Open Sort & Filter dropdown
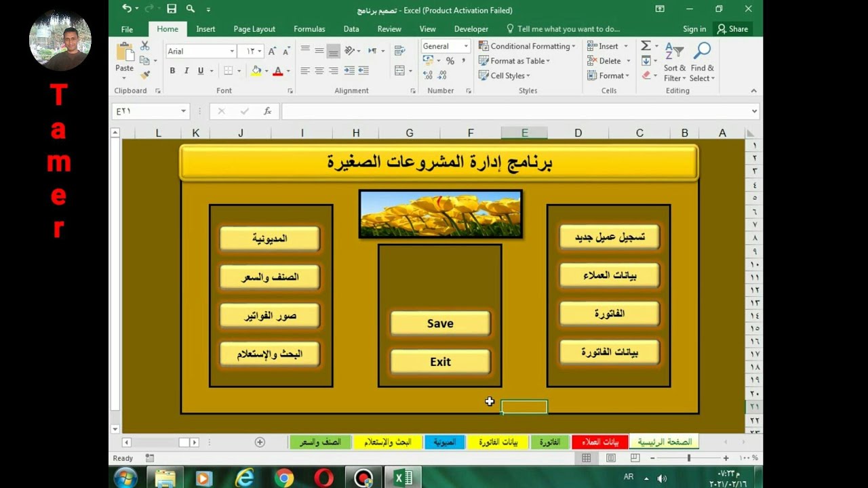The width and height of the screenshot is (868, 488). pos(675,61)
